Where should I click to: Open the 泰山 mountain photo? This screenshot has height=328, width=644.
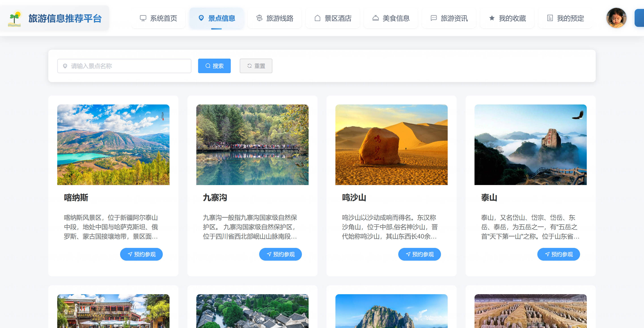pos(530,145)
